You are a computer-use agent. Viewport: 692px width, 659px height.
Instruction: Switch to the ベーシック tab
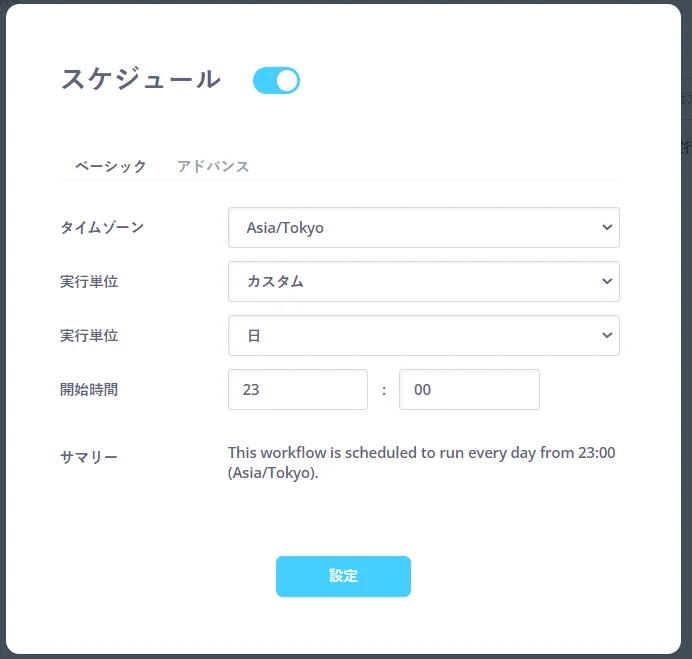coord(111,166)
